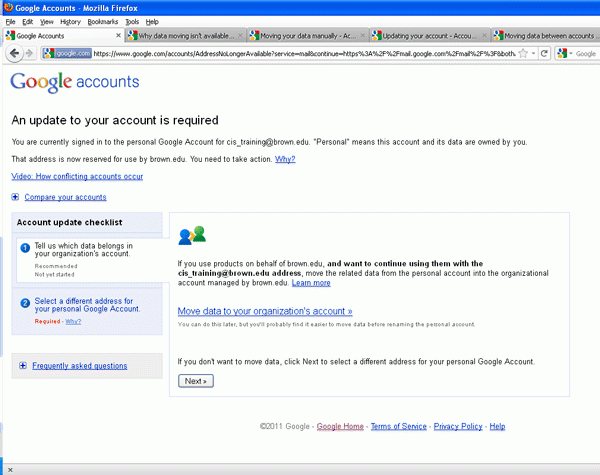This screenshot has width=600, height=475.
Task: Click 'Tell us which data belongs' checklist item
Action: (83, 250)
